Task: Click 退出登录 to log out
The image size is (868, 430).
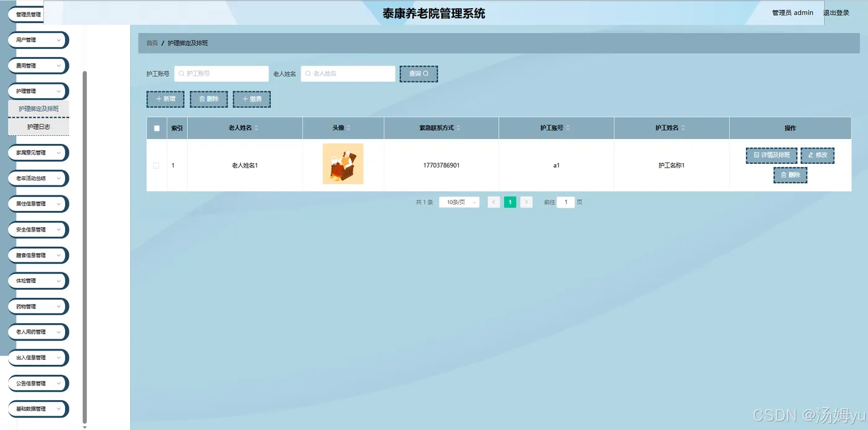Action: click(x=836, y=13)
